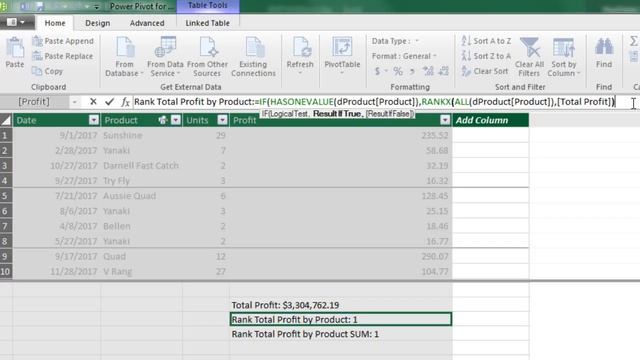640x360 pixels.
Task: Cancel formula with X button
Action: (93, 102)
